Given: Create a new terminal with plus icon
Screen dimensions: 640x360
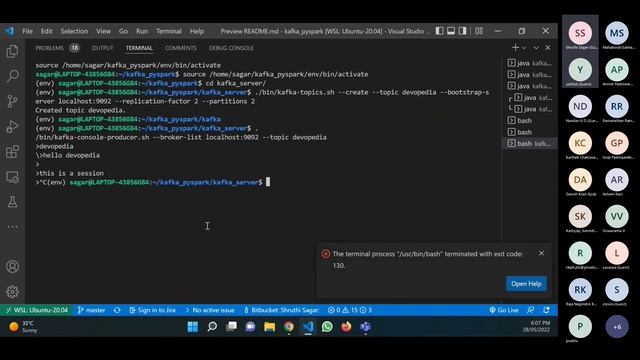Looking at the screenshot, I should pyautogui.click(x=515, y=48).
